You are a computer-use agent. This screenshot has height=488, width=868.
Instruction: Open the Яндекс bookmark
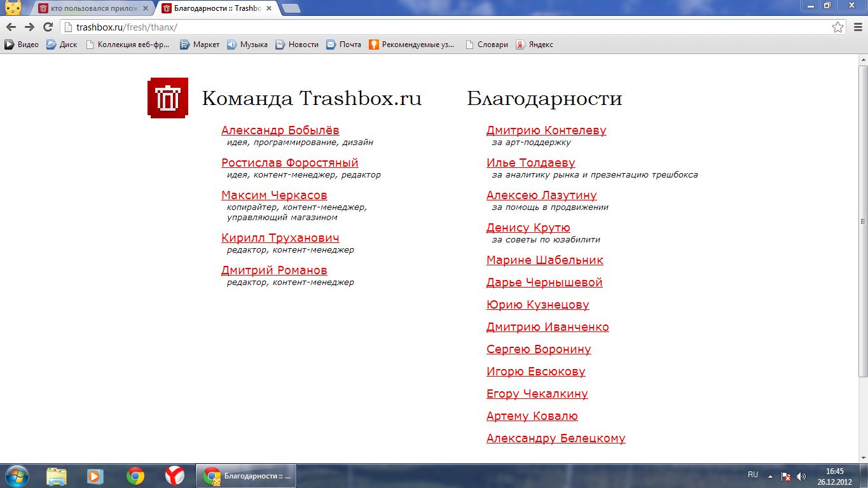click(534, 45)
